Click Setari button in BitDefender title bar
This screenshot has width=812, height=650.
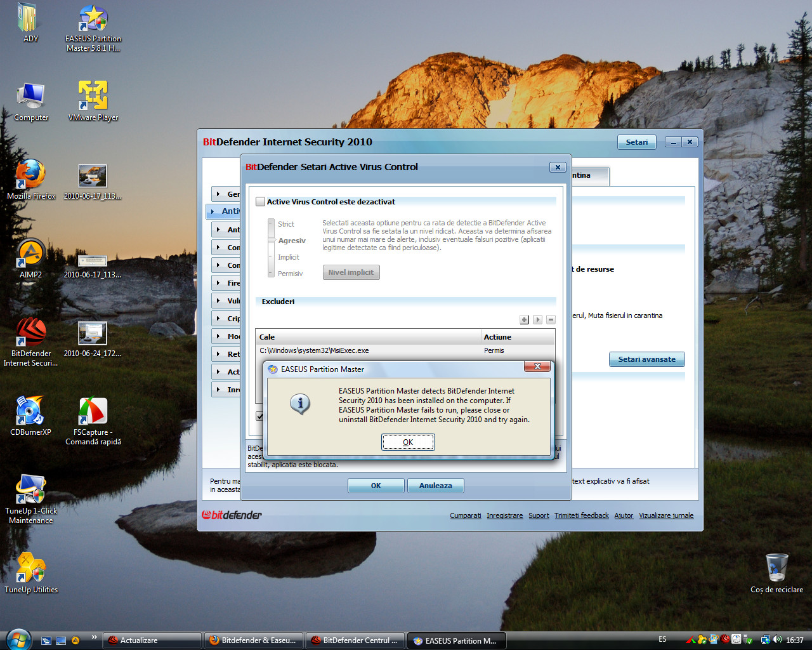(x=636, y=142)
